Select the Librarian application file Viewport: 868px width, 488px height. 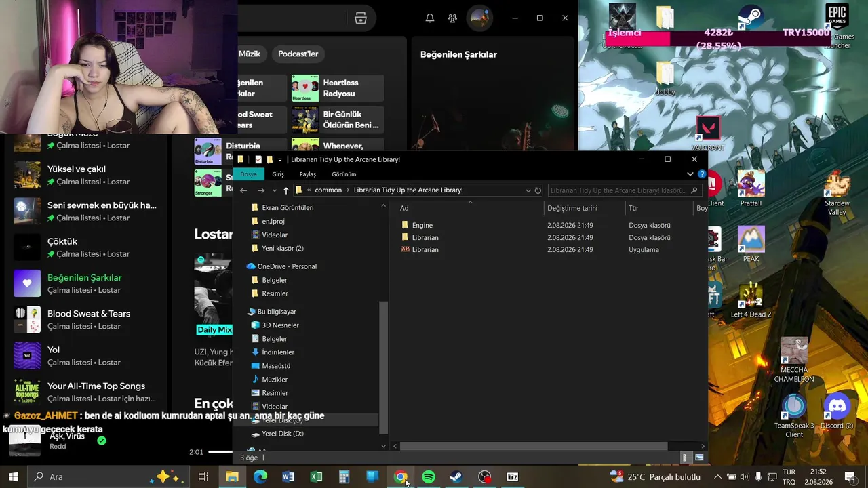[x=549, y=249]
